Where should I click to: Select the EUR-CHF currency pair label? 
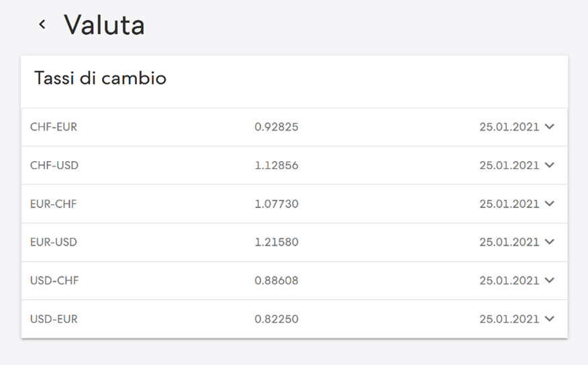pyautogui.click(x=53, y=204)
